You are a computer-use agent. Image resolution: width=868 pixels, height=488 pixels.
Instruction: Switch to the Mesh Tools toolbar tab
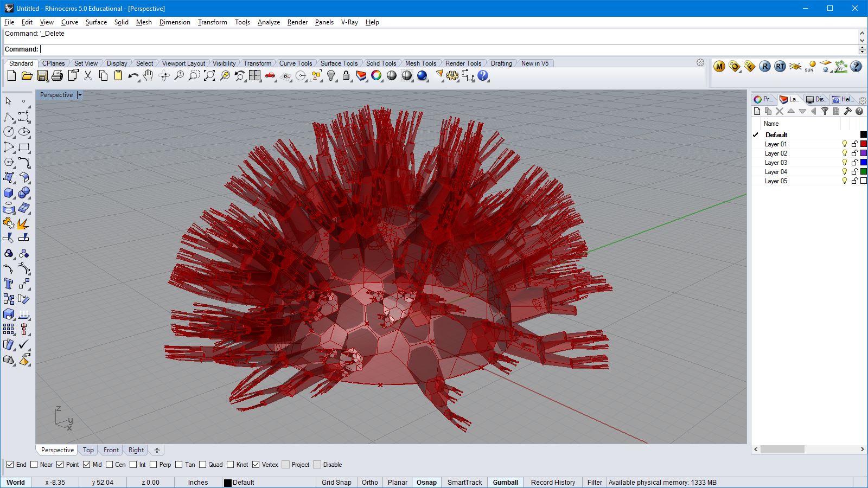pyautogui.click(x=420, y=63)
